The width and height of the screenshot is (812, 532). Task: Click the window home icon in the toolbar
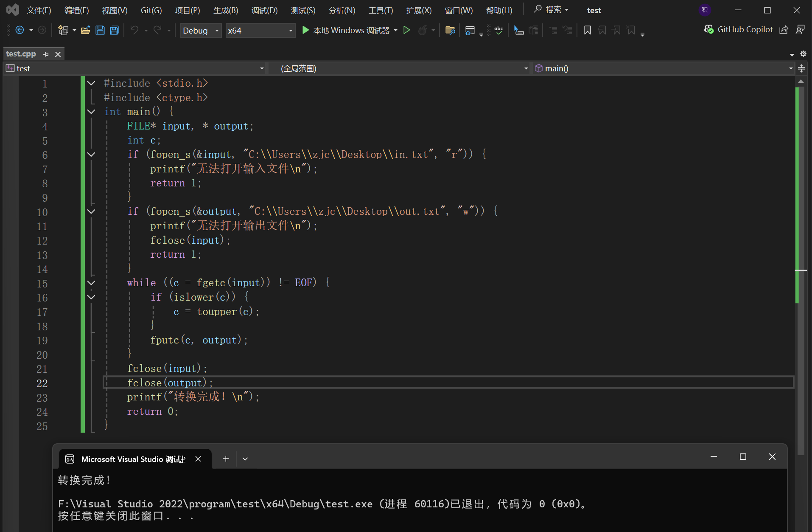coord(470,30)
